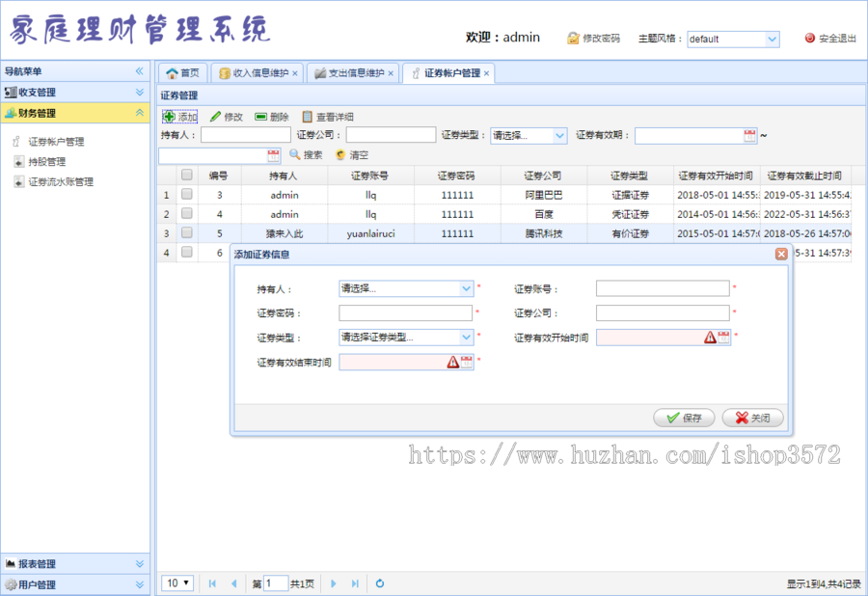Focus 证券公司 input in dialog
Screen dimensions: 868x596
click(663, 312)
